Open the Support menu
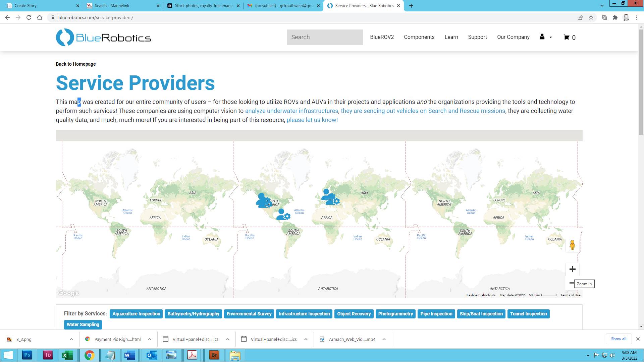Image resolution: width=644 pixels, height=362 pixels. point(477,37)
